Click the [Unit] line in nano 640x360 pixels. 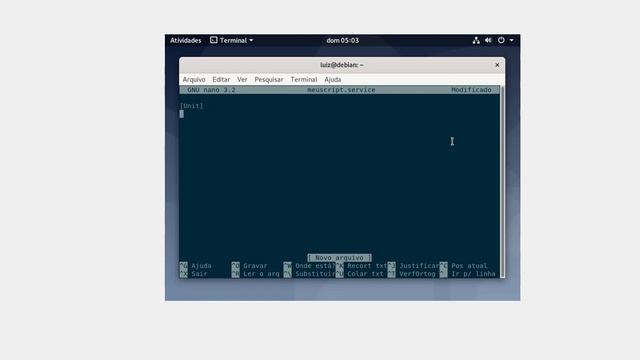[x=191, y=106]
